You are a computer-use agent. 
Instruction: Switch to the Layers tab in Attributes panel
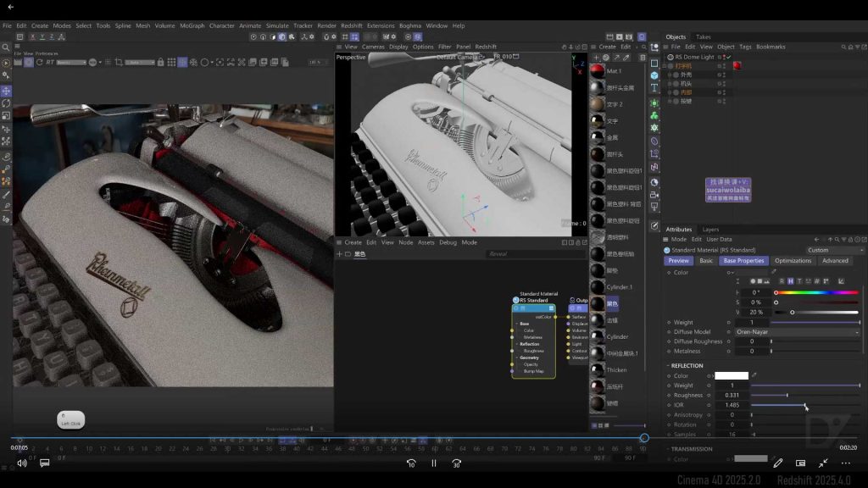click(710, 230)
